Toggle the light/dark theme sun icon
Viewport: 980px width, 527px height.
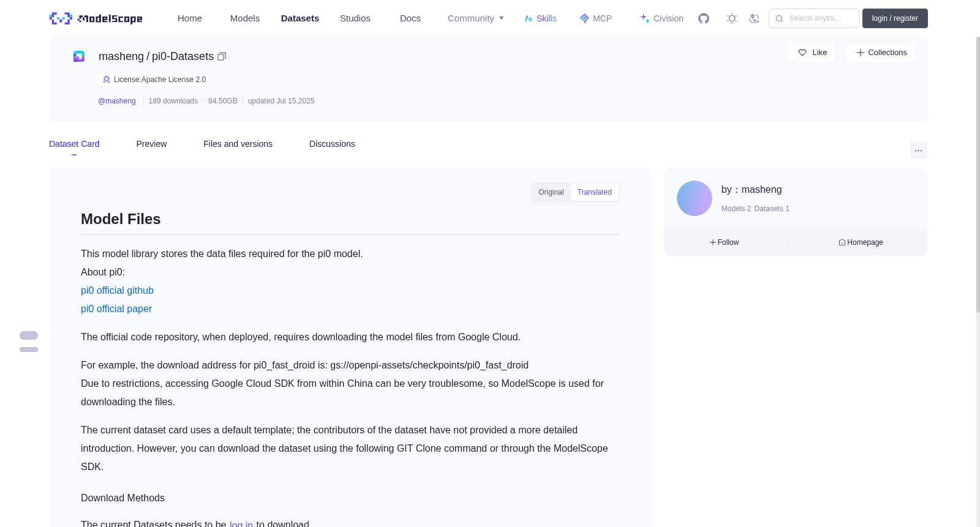[732, 18]
